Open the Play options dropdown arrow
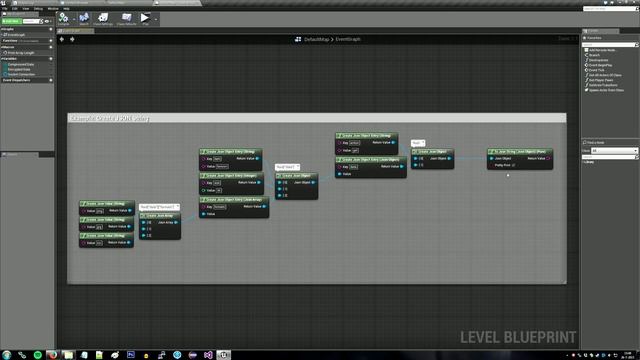This screenshot has height=360, width=640. tap(156, 19)
